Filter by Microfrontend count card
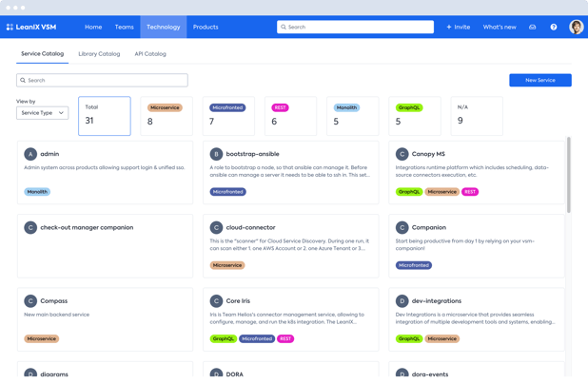Screen dimensions: 588x383 click(228, 116)
